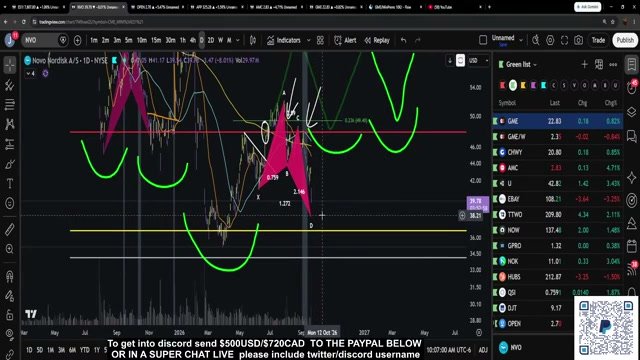Select the crosshair cursor tool
This screenshot has width=640, height=360.
pos(10,65)
